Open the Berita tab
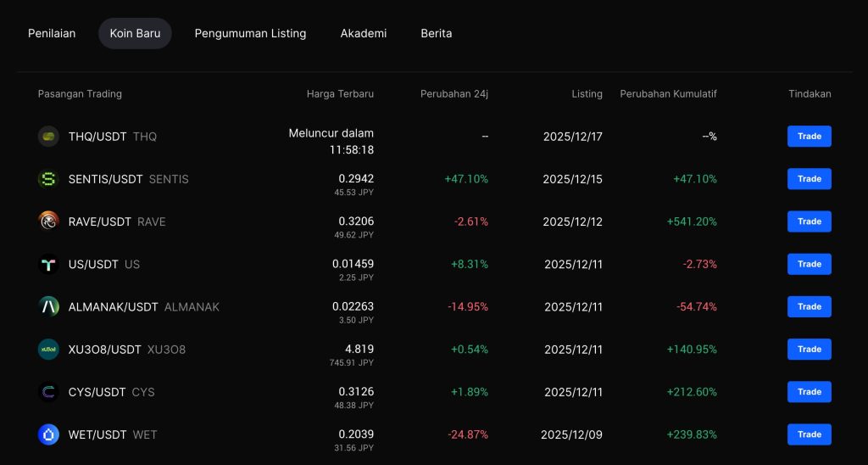868x465 pixels. coord(437,33)
